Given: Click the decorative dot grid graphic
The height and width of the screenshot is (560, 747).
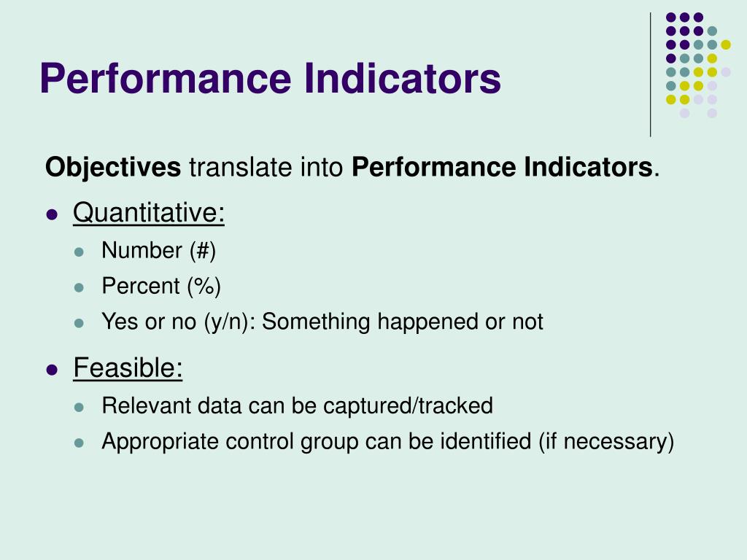Looking at the screenshot, I should coord(698,65).
